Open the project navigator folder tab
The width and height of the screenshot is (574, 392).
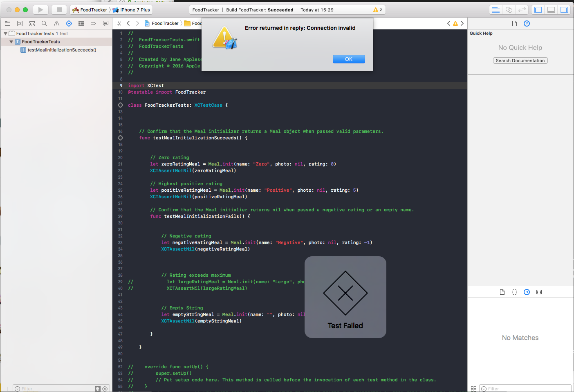click(7, 23)
